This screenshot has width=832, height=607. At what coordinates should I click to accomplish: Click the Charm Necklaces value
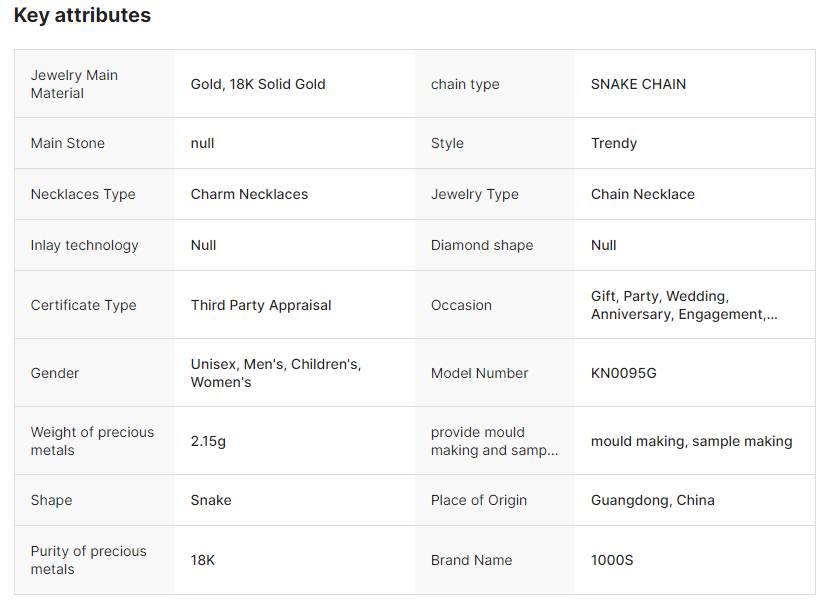tap(249, 194)
